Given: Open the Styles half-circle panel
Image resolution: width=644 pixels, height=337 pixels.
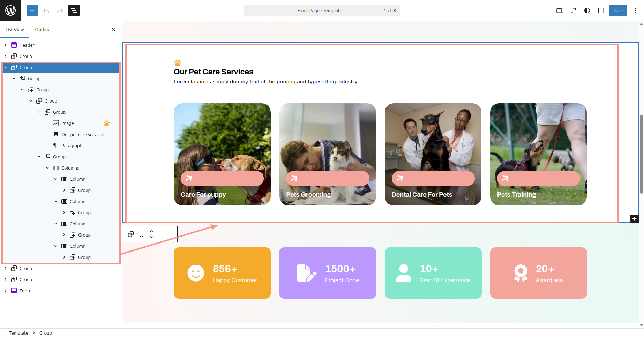Looking at the screenshot, I should click(587, 10).
